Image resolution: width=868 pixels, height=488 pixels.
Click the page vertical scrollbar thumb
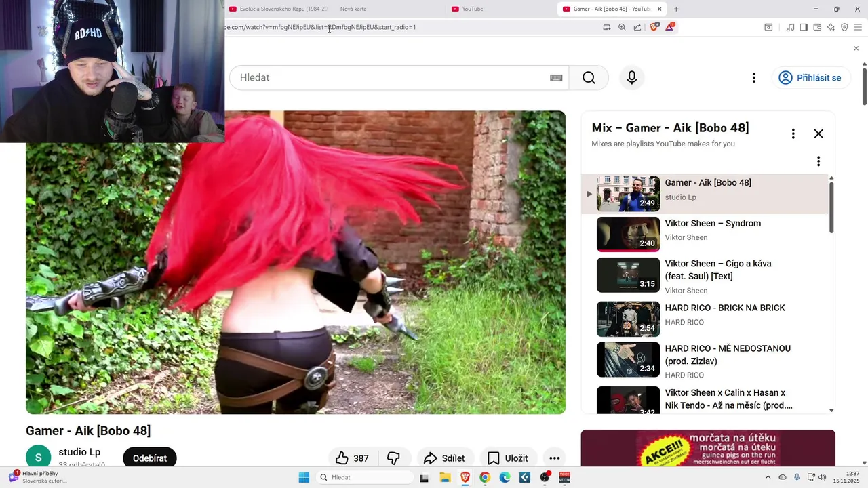tap(864, 86)
